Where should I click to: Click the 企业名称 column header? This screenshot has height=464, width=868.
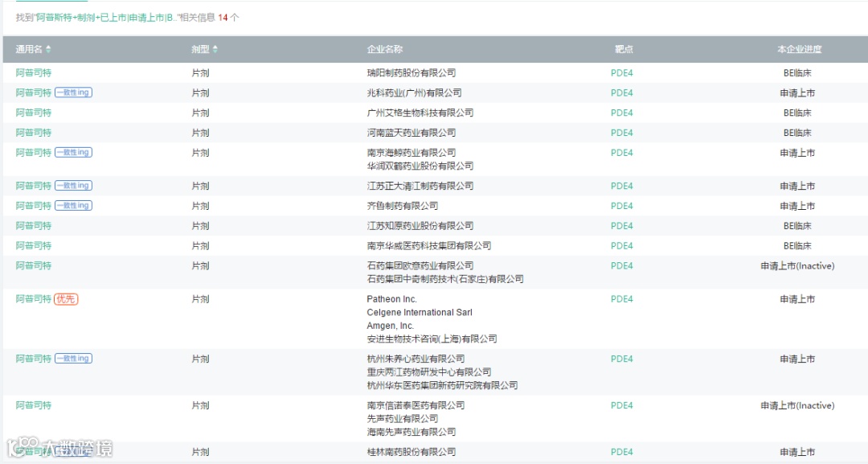(x=385, y=49)
